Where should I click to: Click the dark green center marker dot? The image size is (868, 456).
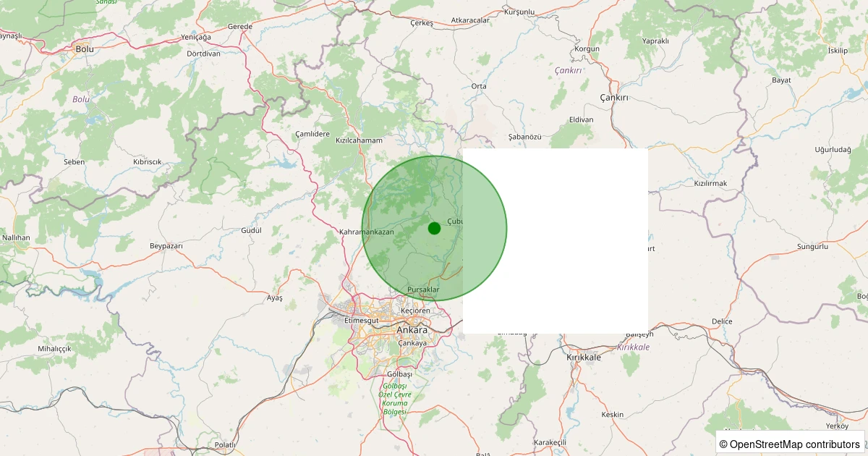(434, 228)
